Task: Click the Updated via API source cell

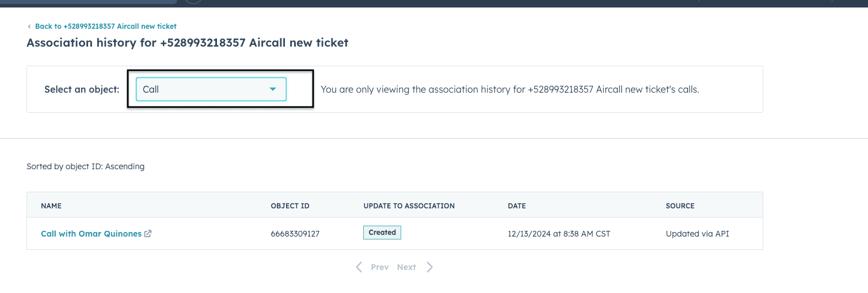Action: coord(697,234)
